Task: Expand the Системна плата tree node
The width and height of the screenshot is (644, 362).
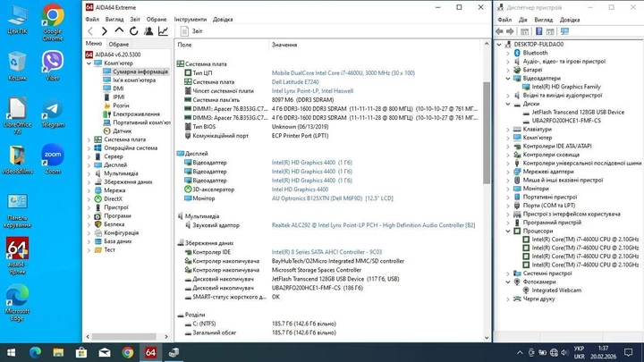Action: click(89, 139)
